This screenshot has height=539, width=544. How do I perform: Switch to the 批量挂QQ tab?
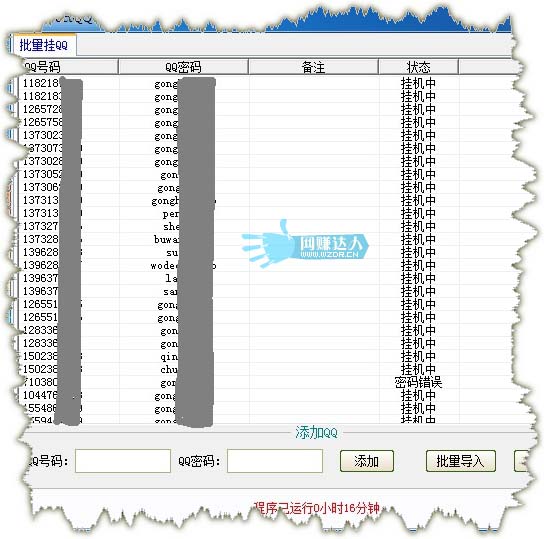(43, 45)
